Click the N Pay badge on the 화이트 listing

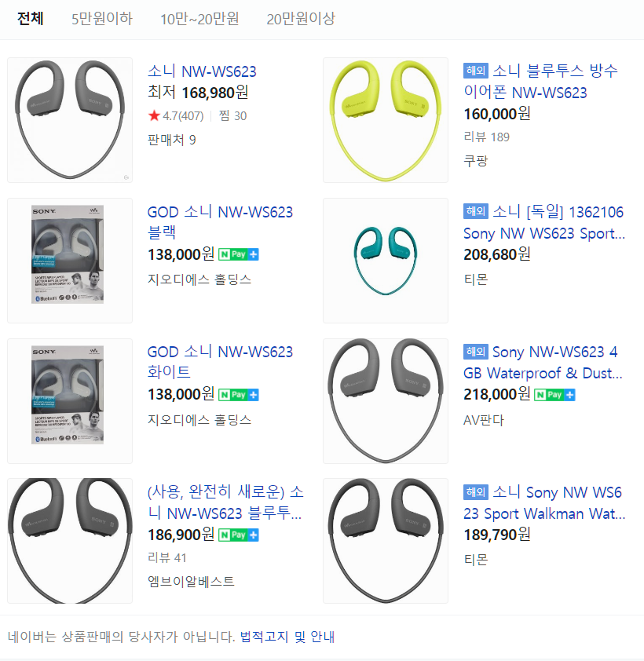[x=238, y=395]
